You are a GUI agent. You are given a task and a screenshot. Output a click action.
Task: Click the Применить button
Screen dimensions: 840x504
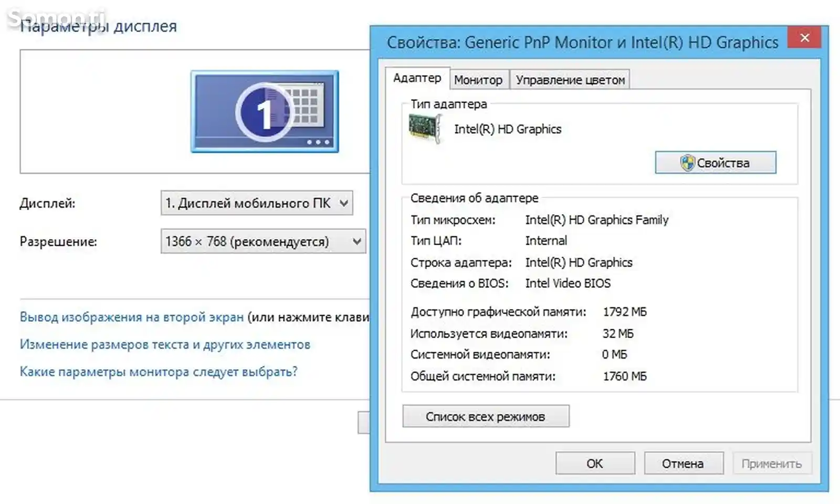click(x=772, y=464)
